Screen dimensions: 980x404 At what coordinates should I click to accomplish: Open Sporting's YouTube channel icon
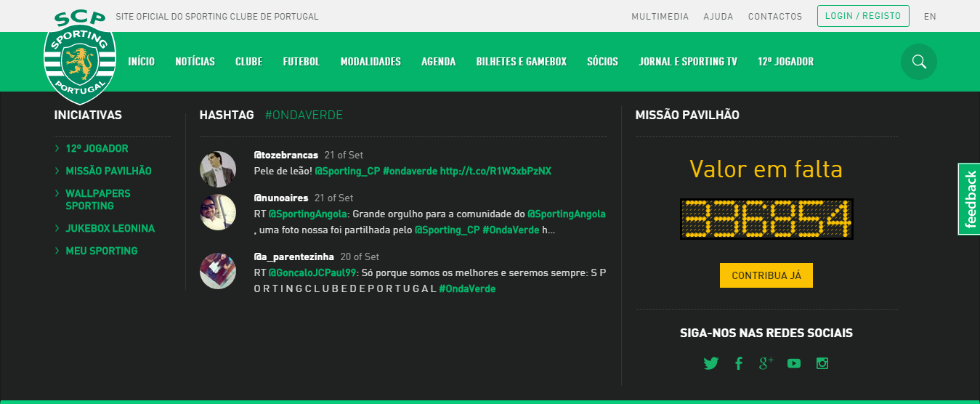[x=794, y=363]
